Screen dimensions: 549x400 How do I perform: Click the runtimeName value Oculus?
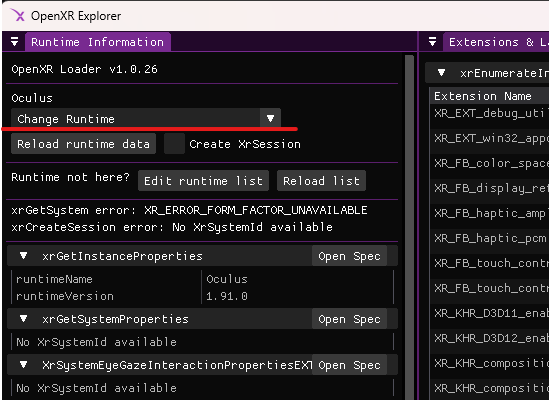[x=227, y=279]
